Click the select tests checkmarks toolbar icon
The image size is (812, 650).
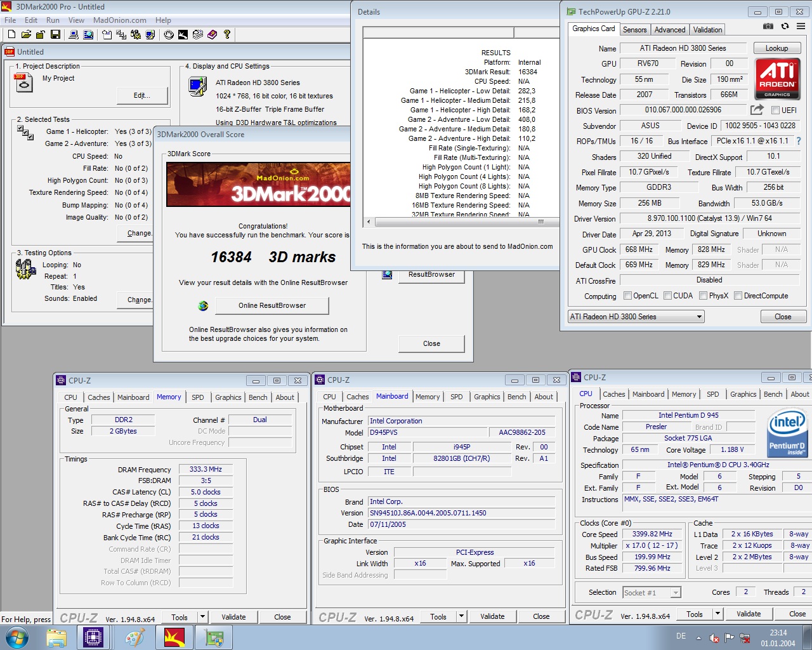tap(121, 34)
